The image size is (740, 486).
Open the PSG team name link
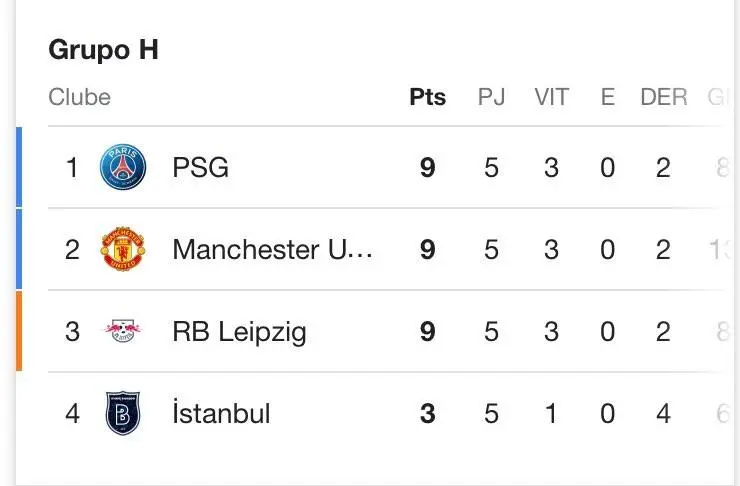[x=200, y=167]
